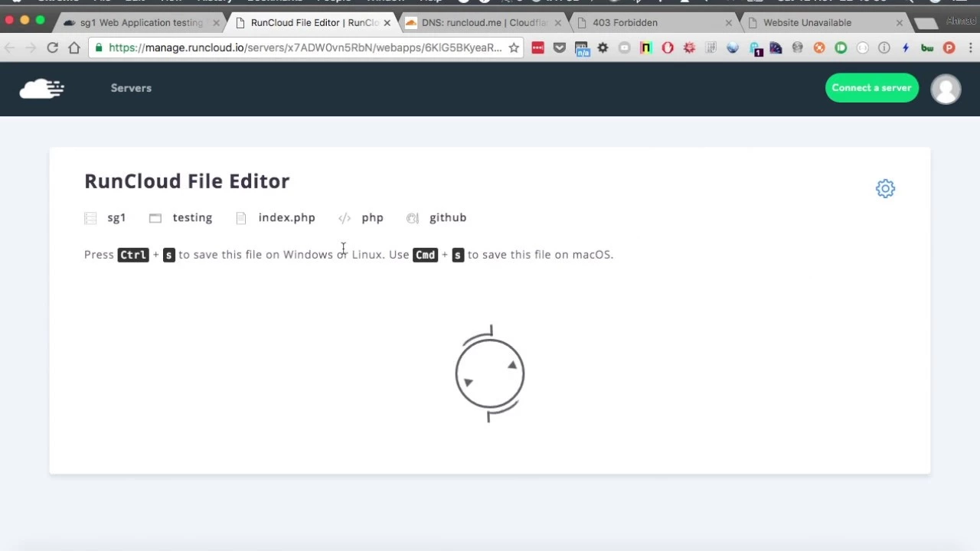
Task: Open the Pocket extension icon
Action: click(560, 47)
